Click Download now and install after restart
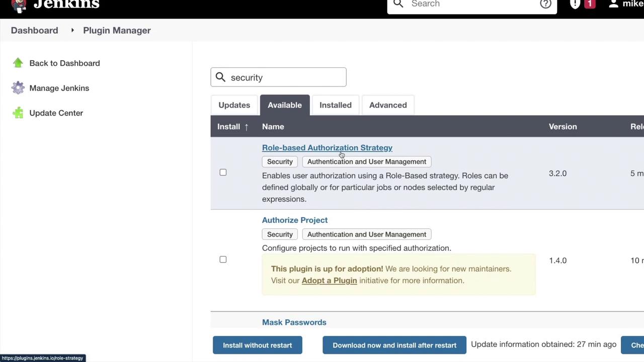Image resolution: width=644 pixels, height=362 pixels. click(x=394, y=345)
